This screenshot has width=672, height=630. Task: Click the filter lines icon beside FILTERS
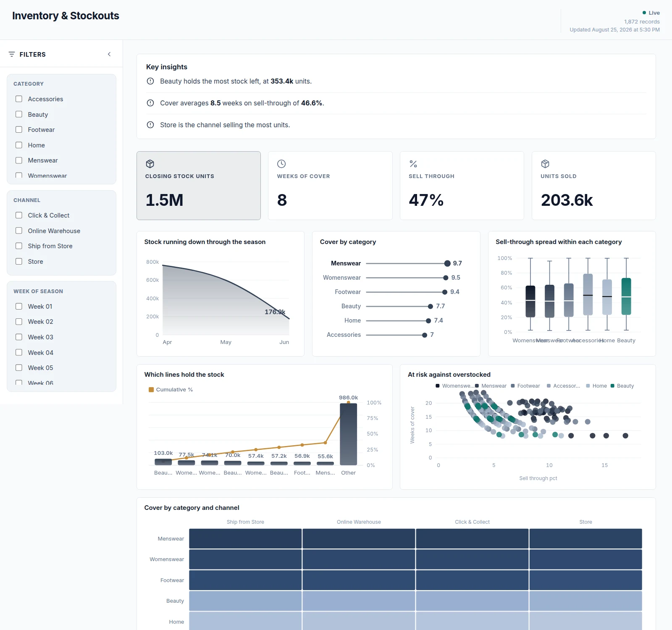point(12,54)
